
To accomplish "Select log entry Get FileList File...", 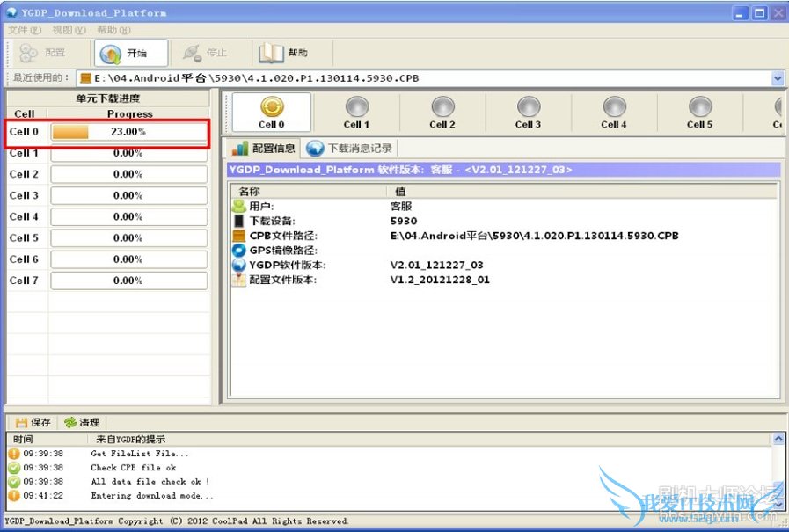I will point(390,454).
